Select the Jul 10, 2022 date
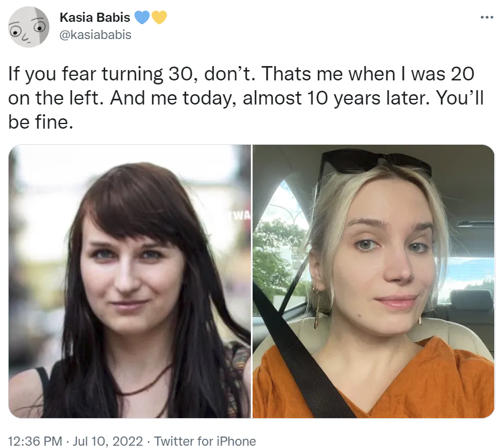 [x=108, y=441]
